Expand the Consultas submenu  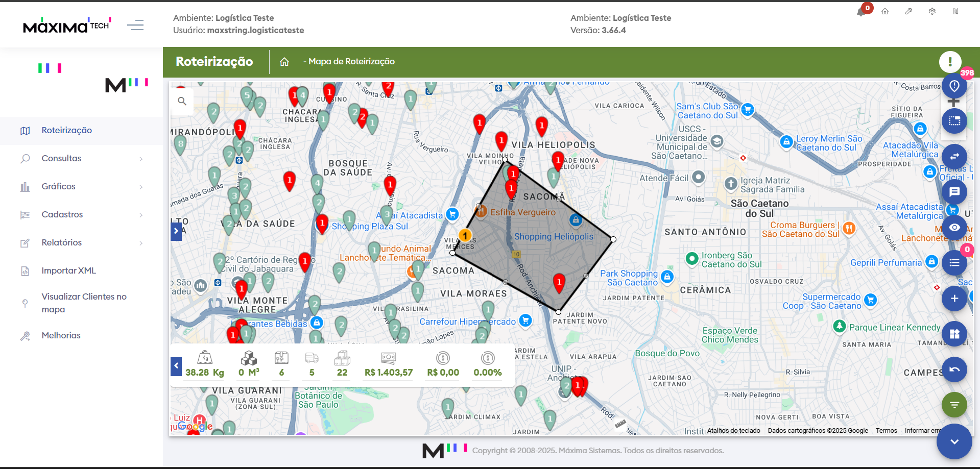(x=82, y=158)
